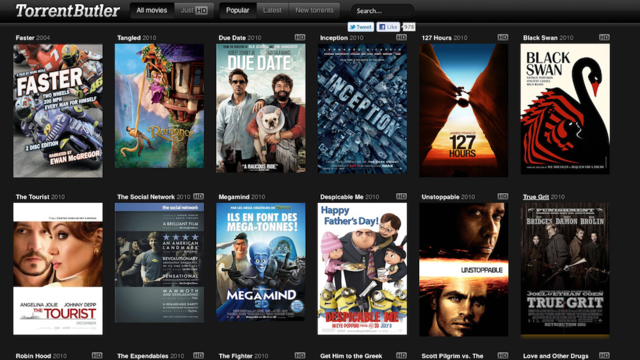Select The Tourist movie poster

coord(58,269)
